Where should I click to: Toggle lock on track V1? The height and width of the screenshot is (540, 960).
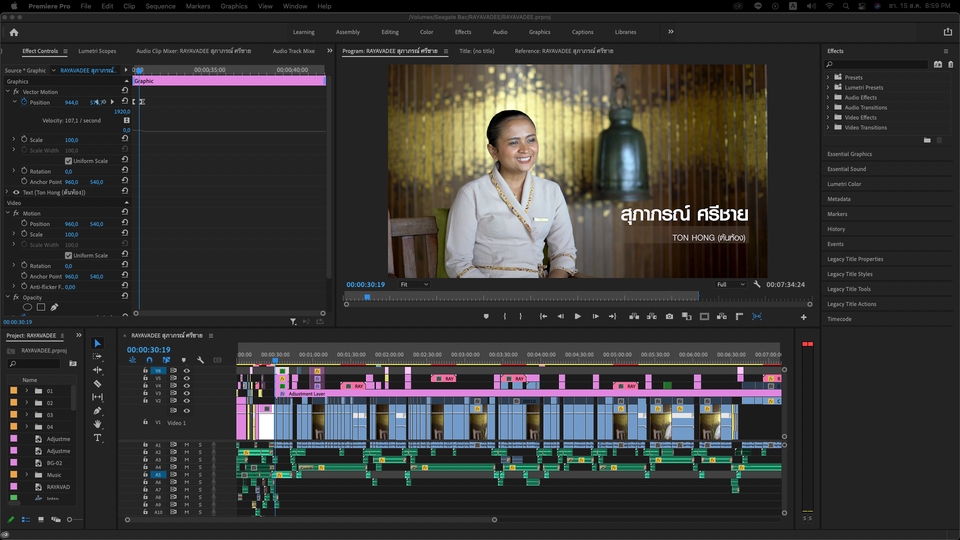tap(145, 422)
